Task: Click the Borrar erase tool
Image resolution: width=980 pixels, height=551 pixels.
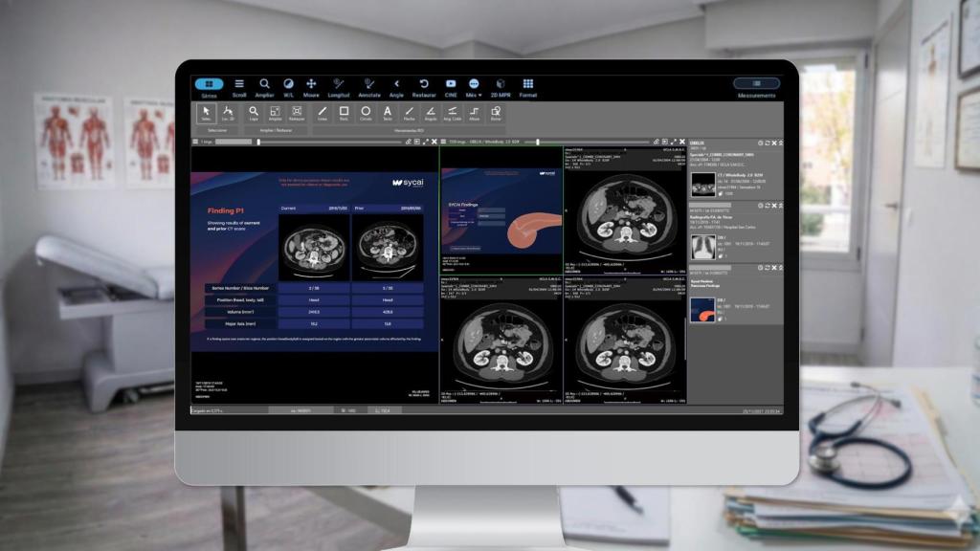Action: pyautogui.click(x=496, y=113)
